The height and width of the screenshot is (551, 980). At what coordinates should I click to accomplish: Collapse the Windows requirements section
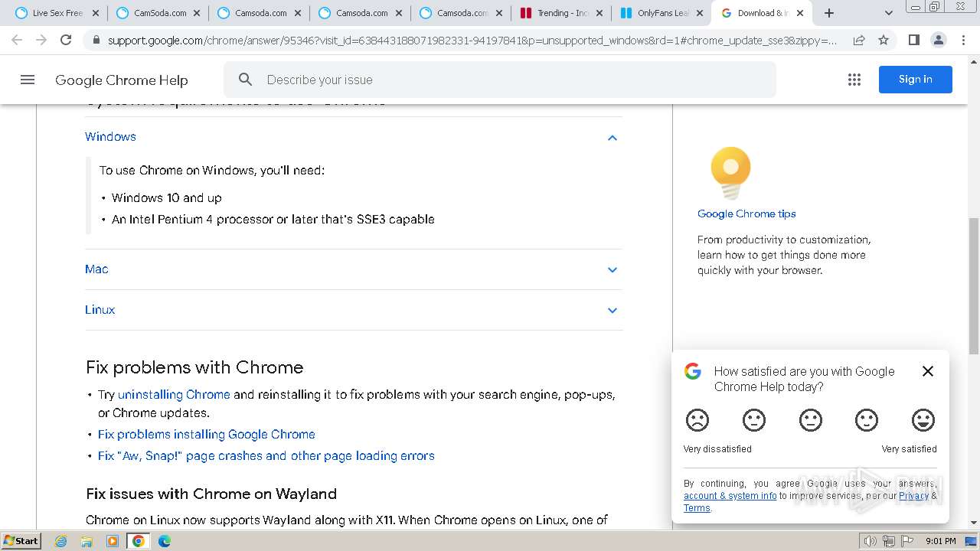point(612,138)
